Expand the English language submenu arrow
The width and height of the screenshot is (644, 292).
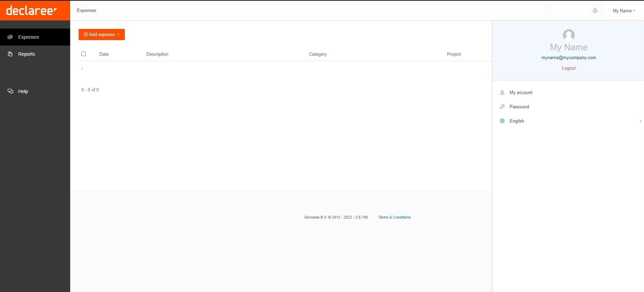640,121
